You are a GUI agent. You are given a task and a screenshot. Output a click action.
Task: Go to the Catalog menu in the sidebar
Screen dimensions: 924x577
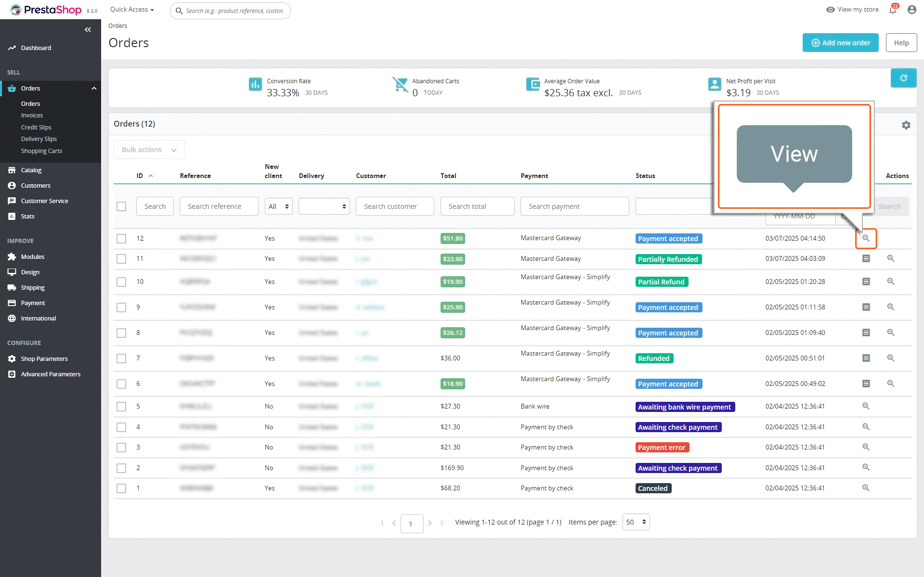pos(31,170)
